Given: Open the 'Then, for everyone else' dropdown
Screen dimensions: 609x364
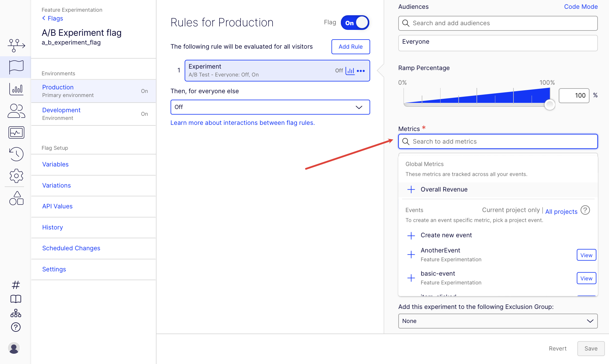Looking at the screenshot, I should (270, 107).
